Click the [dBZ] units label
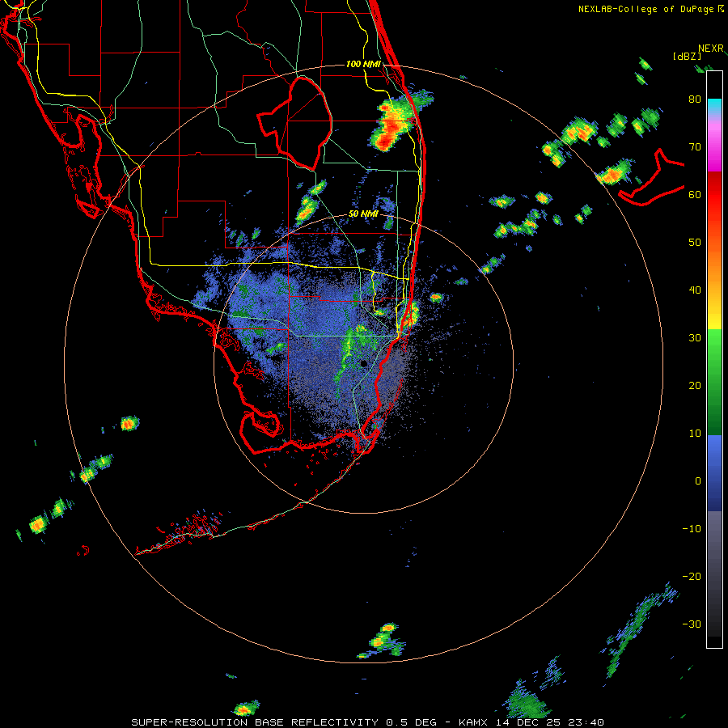728x728 pixels. tap(687, 57)
